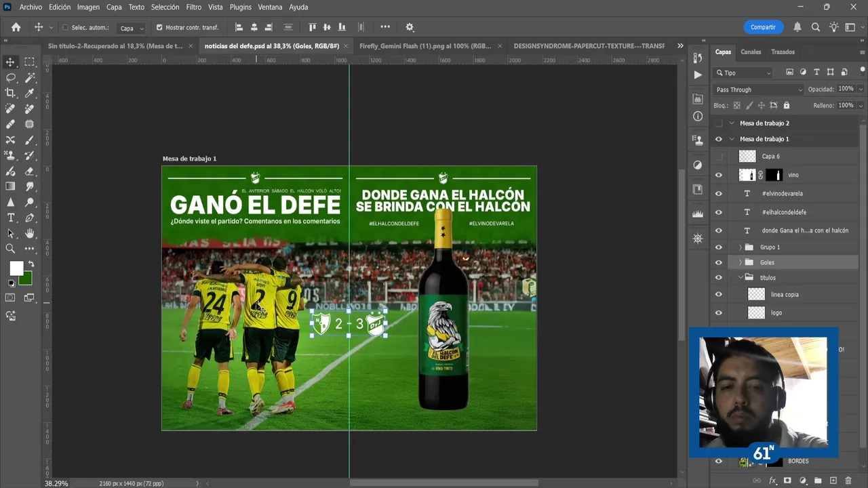Open the Capa menu
The image size is (868, 488).
(114, 7)
